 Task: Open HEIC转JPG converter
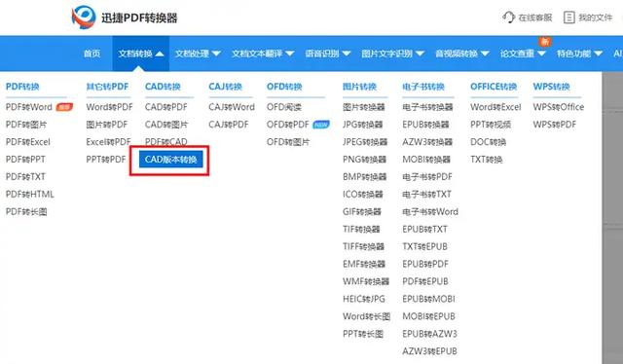click(364, 299)
